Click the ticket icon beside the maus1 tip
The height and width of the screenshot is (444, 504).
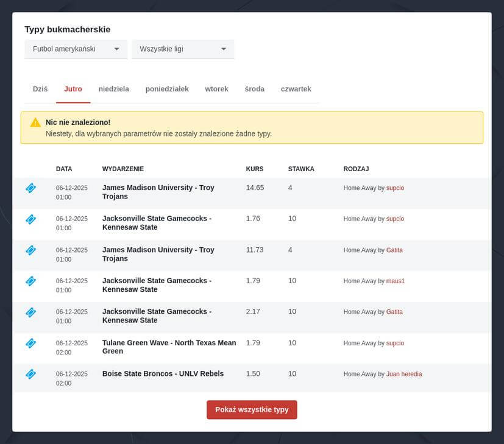pyautogui.click(x=31, y=281)
